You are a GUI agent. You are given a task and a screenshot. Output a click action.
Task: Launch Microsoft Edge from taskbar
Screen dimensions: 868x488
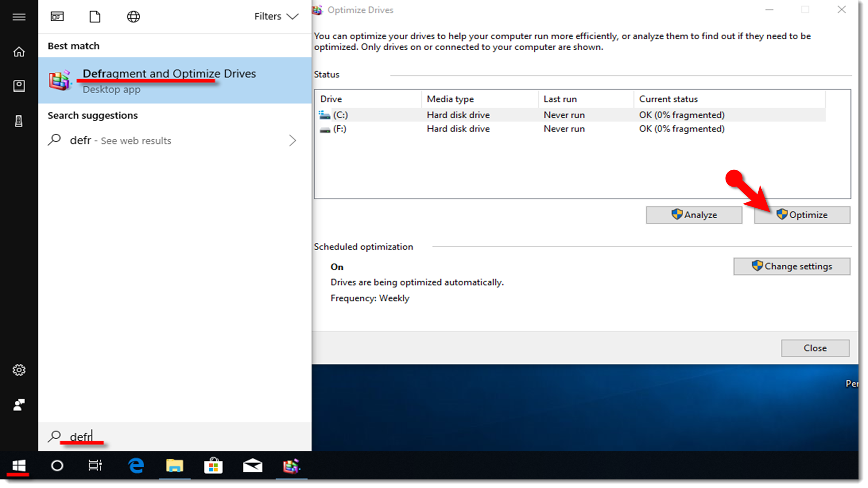coord(136,465)
